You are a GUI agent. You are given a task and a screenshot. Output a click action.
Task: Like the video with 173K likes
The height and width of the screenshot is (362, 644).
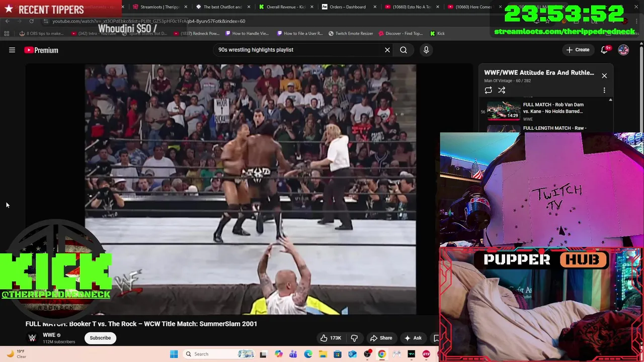coord(331,338)
